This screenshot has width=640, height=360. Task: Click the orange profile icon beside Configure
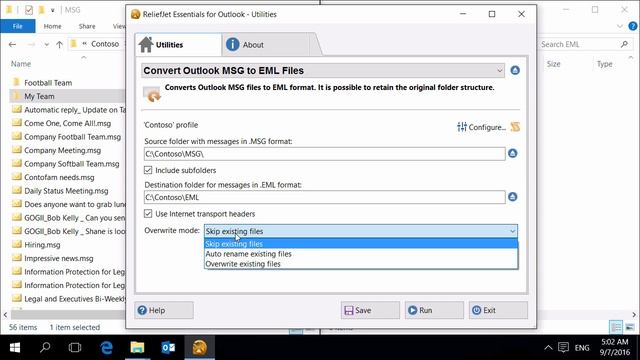tap(515, 127)
